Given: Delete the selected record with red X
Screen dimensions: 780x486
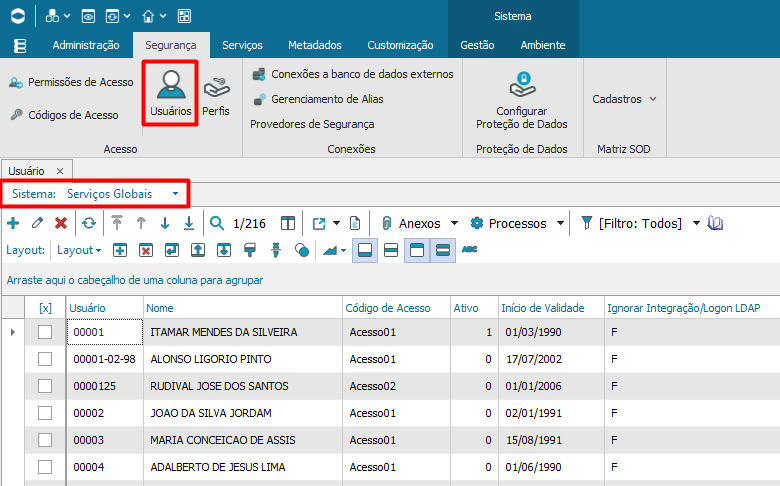Looking at the screenshot, I should click(61, 223).
